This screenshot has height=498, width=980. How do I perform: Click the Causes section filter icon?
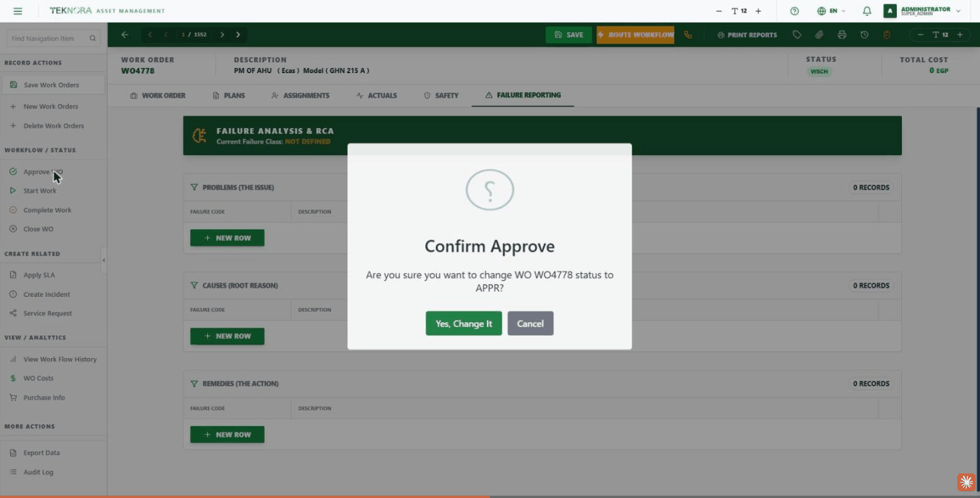(194, 286)
